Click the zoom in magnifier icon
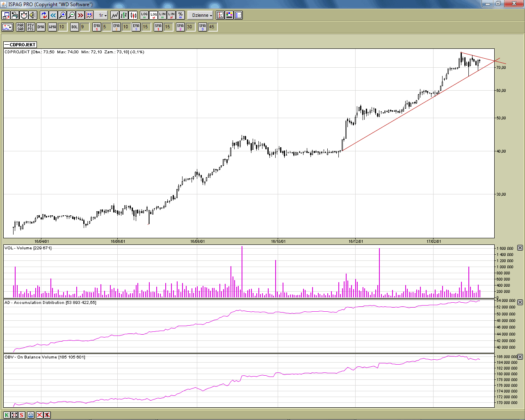 point(62,15)
